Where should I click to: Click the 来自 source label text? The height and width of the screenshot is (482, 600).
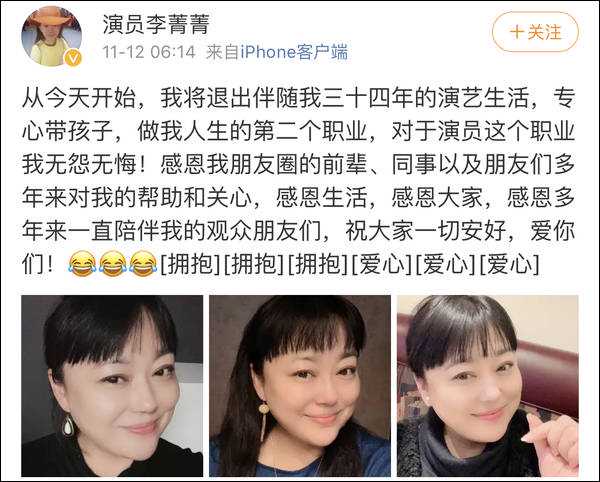click(223, 52)
